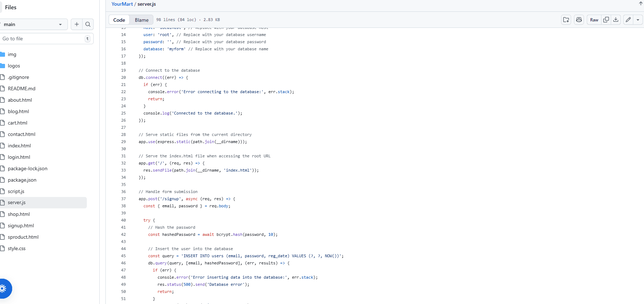Open contact.html file
The height and width of the screenshot is (304, 644).
pyautogui.click(x=21, y=134)
